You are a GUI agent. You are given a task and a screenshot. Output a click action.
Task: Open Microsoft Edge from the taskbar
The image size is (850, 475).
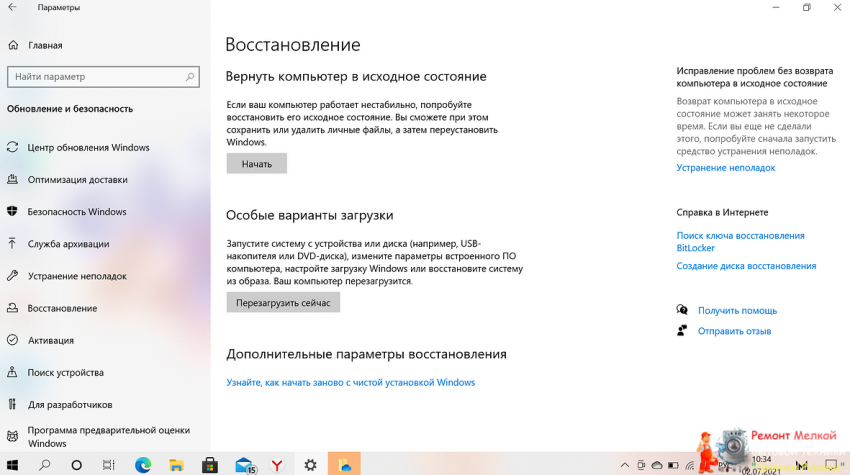pyautogui.click(x=143, y=465)
